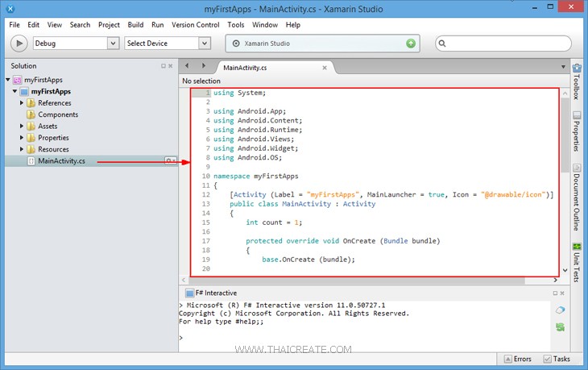Click the Assets folder icon
The image size is (588, 370).
tap(31, 126)
